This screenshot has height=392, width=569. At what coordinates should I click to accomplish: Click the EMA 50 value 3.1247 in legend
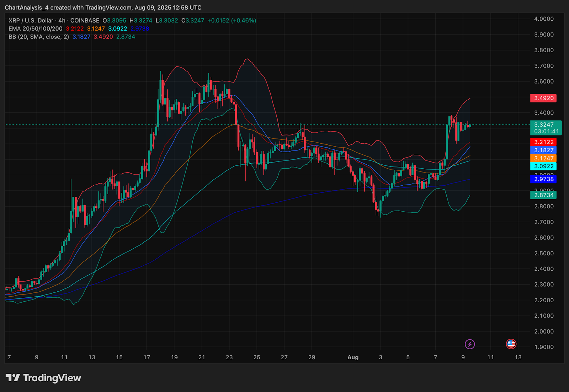coord(96,29)
